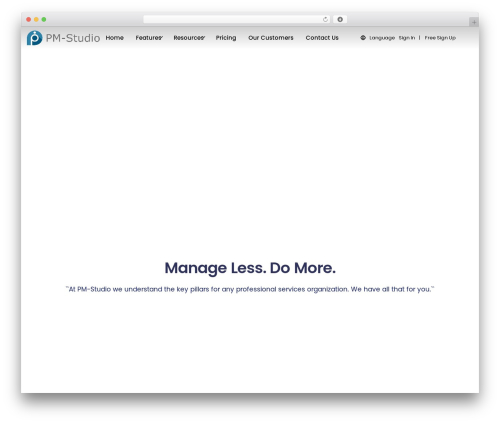Maximize the window with green button
Image resolution: width=500 pixels, height=423 pixels.
pos(44,19)
